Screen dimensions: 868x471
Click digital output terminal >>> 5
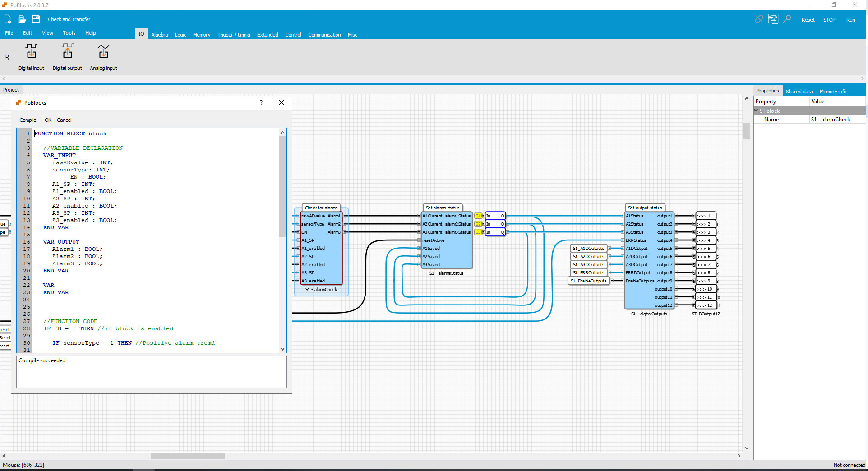(x=706, y=249)
